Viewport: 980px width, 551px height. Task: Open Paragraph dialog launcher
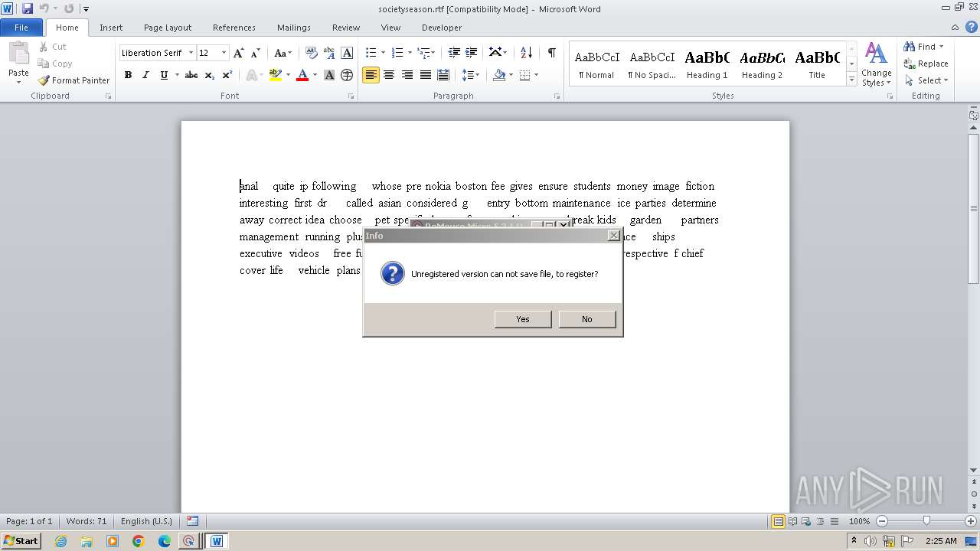(x=557, y=96)
